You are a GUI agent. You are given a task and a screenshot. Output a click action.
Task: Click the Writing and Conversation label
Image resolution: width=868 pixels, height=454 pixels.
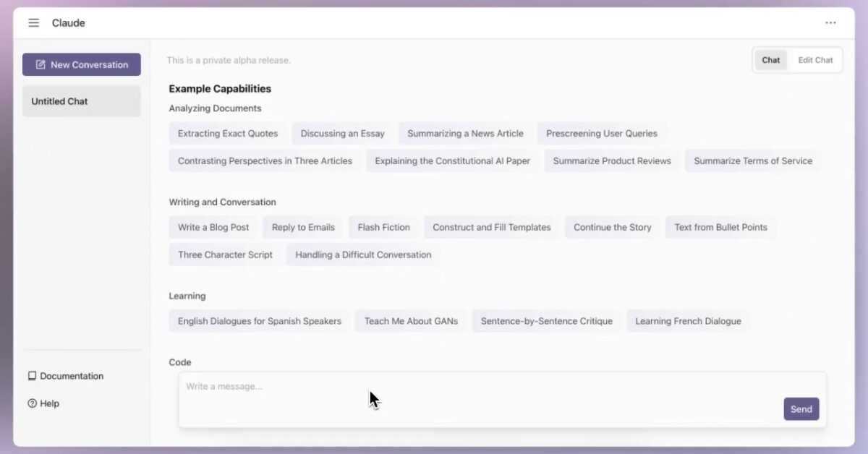(222, 202)
